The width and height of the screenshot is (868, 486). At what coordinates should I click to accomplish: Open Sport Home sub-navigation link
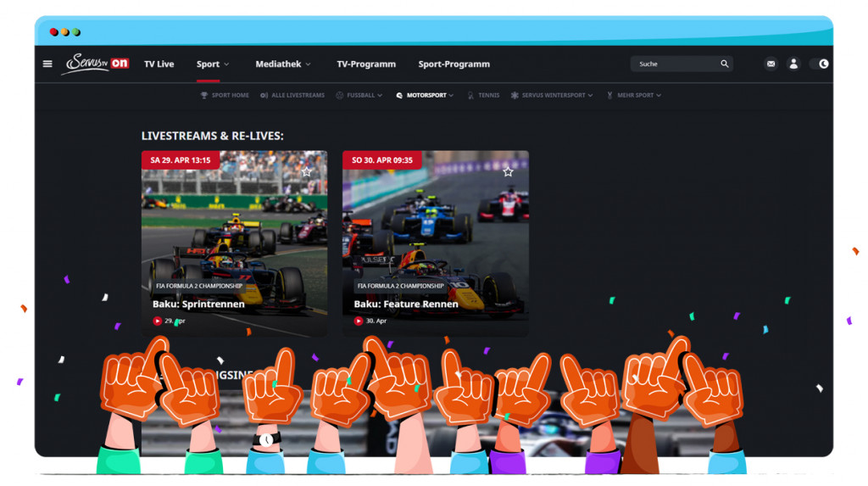[231, 95]
